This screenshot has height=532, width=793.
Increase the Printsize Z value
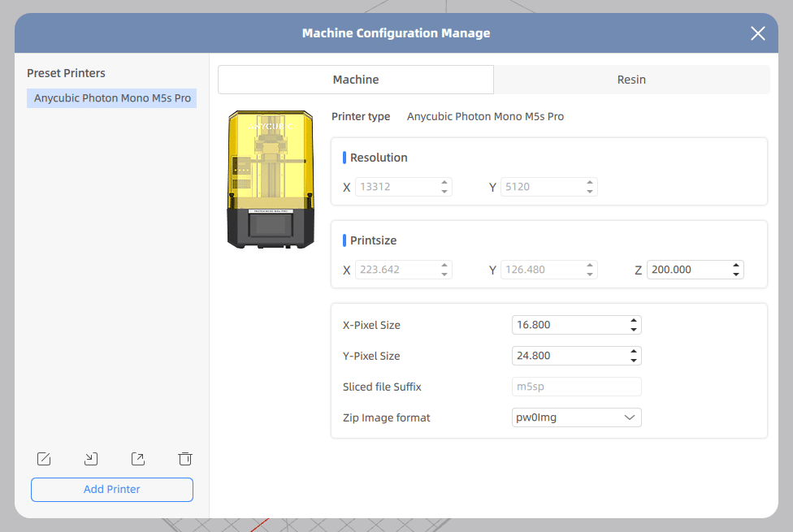tap(736, 266)
